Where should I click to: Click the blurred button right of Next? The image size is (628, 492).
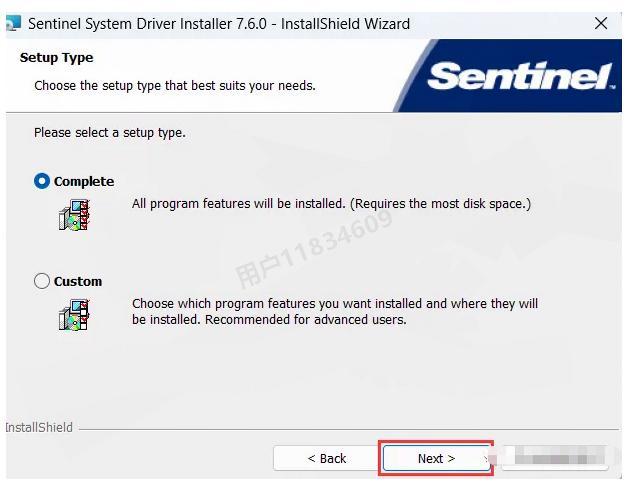click(x=555, y=457)
